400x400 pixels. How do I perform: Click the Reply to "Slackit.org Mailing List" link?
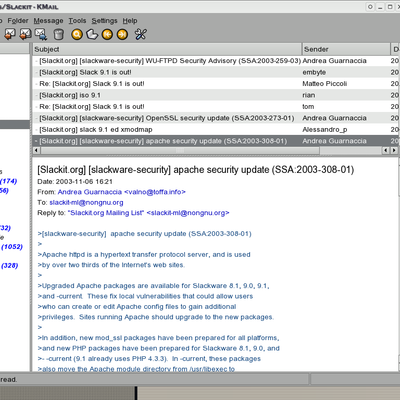click(x=149, y=213)
